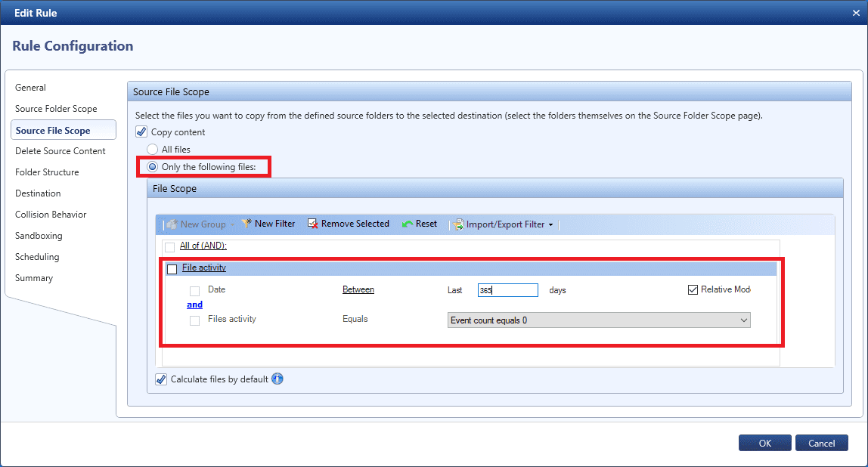Viewport: 868px width, 467px height.
Task: Click the Equals operator text
Action: tap(355, 319)
